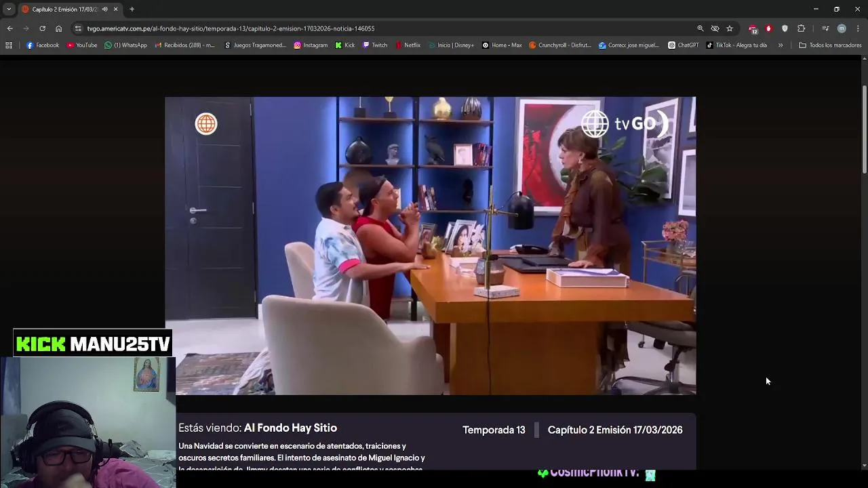Click the video player to toggle playback
The width and height of the screenshot is (868, 488).
pos(430,245)
